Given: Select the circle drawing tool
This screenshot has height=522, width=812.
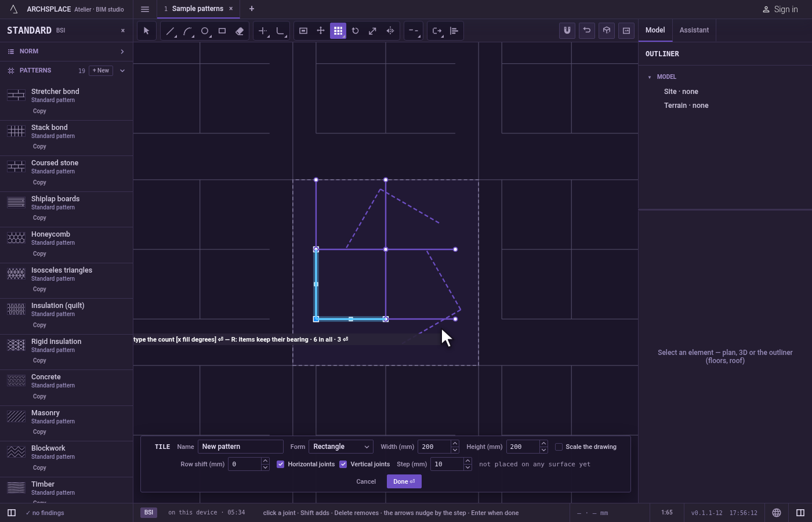Looking at the screenshot, I should coord(205,31).
